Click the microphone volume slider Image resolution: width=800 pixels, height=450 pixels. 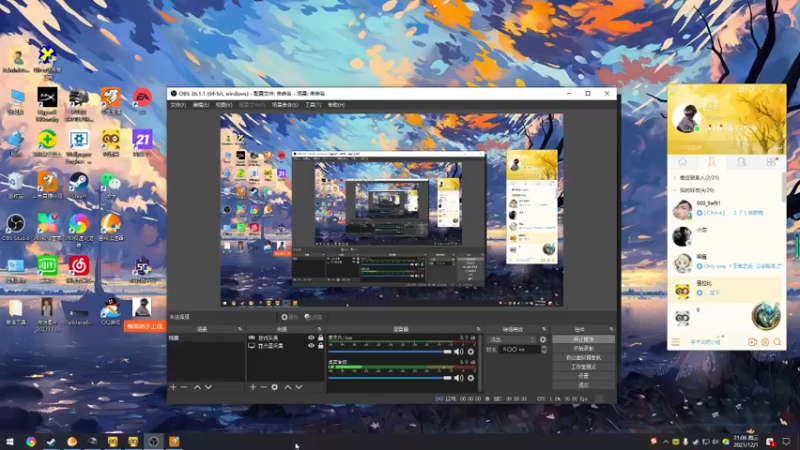(x=390, y=352)
